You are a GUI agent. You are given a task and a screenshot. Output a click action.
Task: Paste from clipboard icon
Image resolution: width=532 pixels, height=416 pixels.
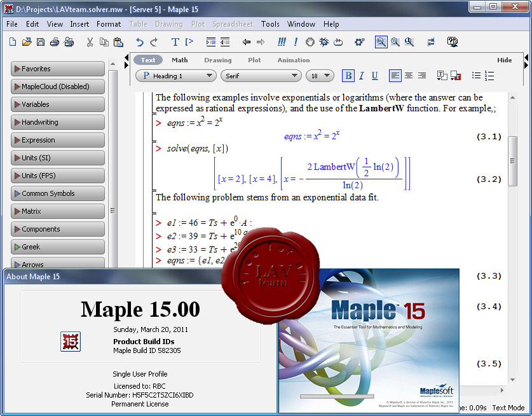(118, 42)
